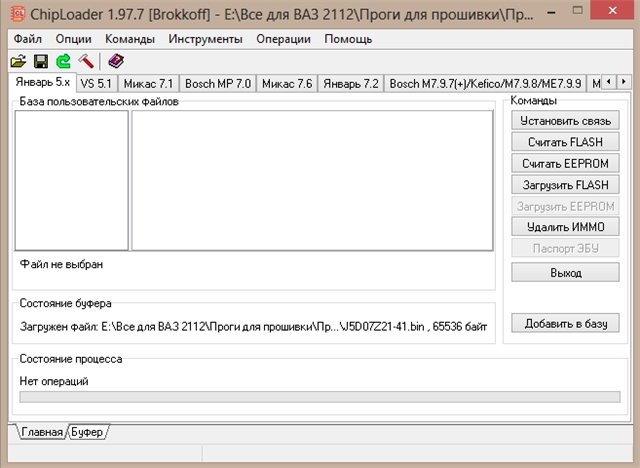640x468 pixels.
Task: Click the open file folder icon
Action: 18,62
